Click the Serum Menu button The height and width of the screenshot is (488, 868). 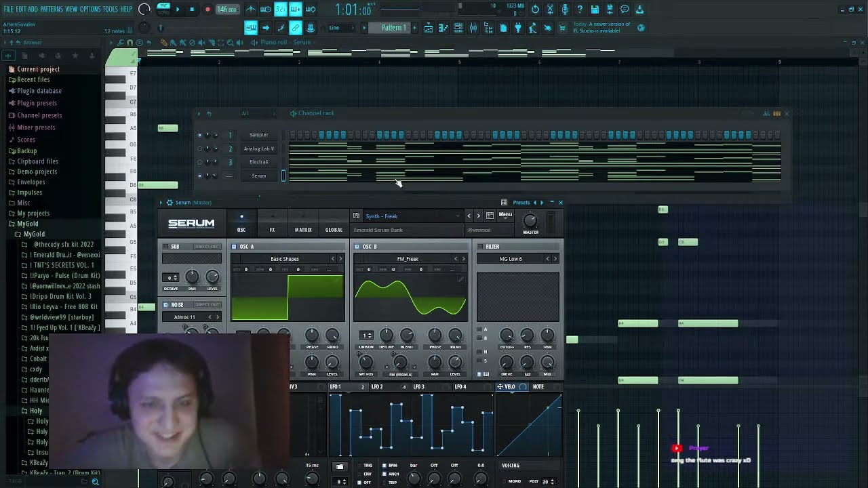click(x=506, y=215)
